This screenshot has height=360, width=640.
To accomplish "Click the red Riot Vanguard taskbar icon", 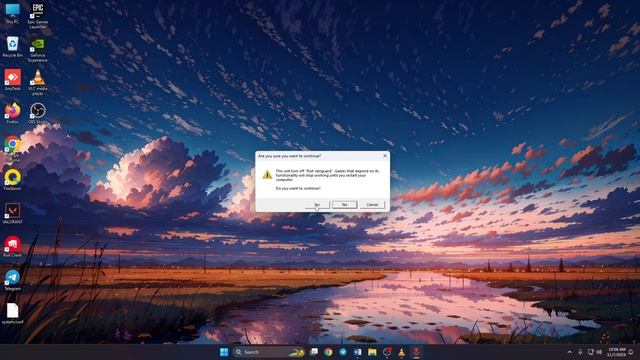I will tap(416, 352).
